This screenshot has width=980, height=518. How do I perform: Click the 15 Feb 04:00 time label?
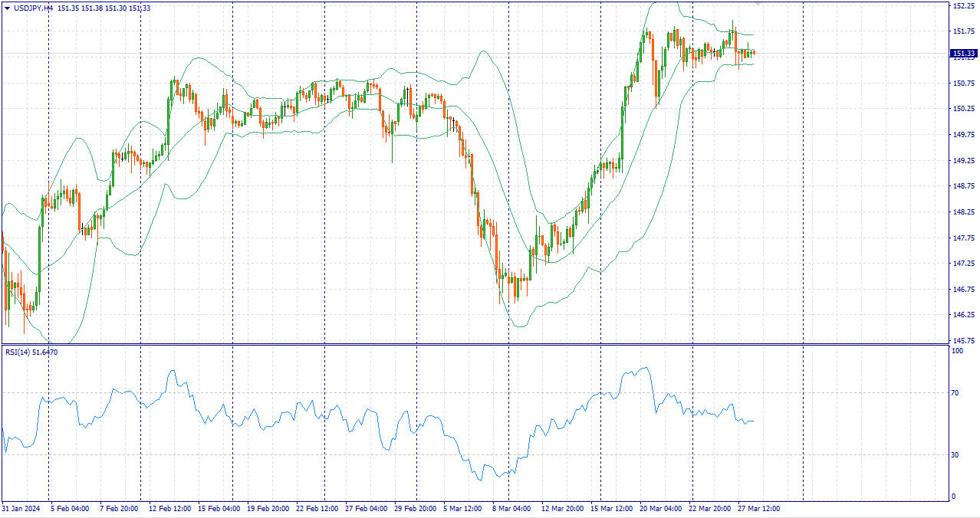pyautogui.click(x=219, y=508)
